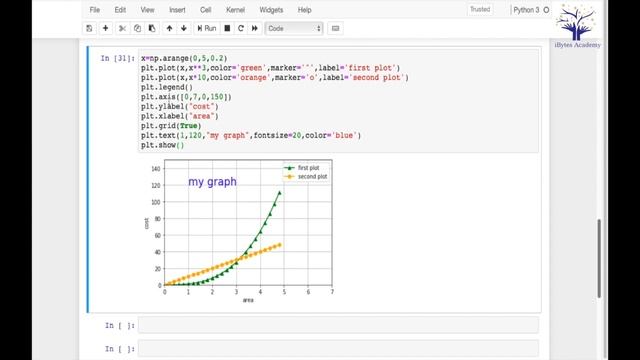The height and width of the screenshot is (360, 640).
Task: Move selected cell down arrow
Action: click(x=184, y=28)
